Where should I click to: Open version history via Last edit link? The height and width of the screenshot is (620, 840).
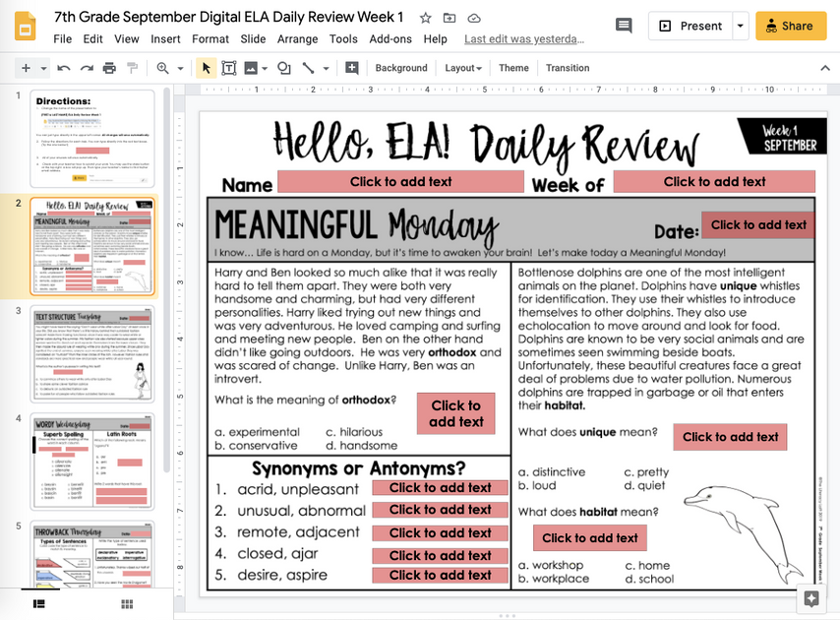coord(526,39)
